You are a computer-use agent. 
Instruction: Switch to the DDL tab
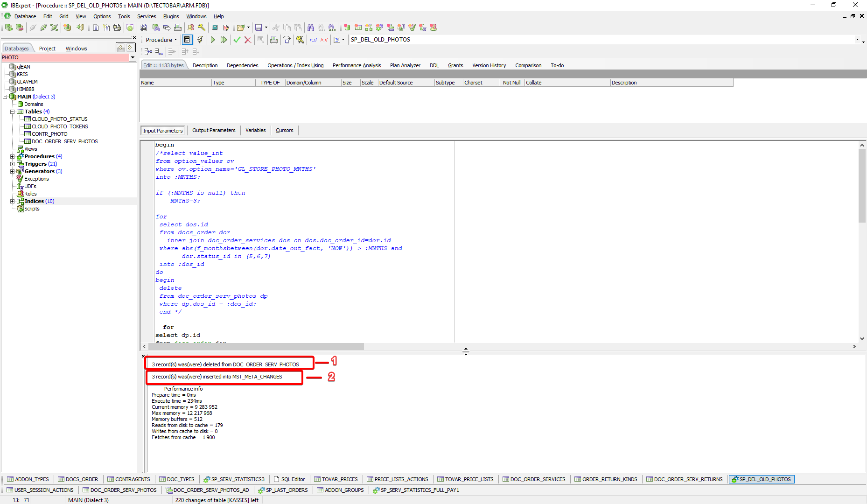pyautogui.click(x=434, y=65)
